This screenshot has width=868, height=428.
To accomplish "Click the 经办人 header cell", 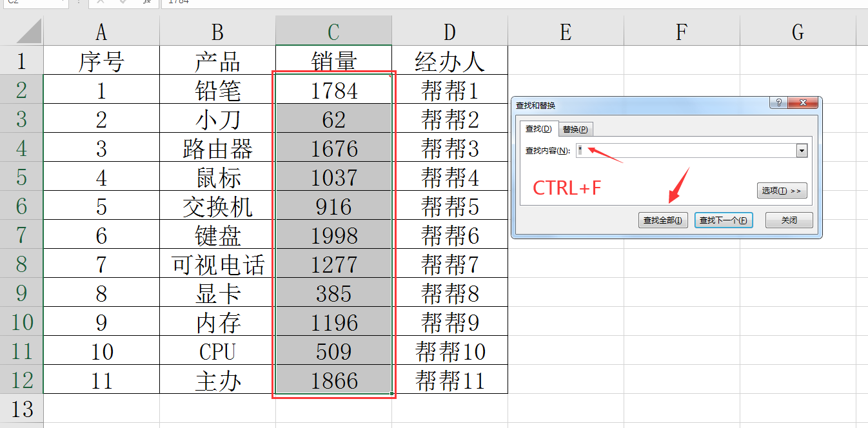I will 449,60.
